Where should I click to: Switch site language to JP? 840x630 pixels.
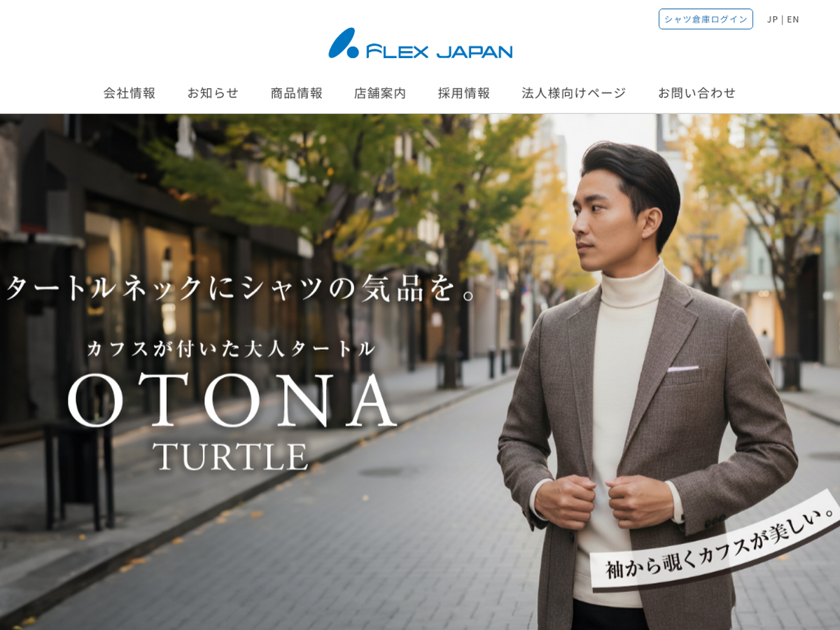[x=772, y=19]
